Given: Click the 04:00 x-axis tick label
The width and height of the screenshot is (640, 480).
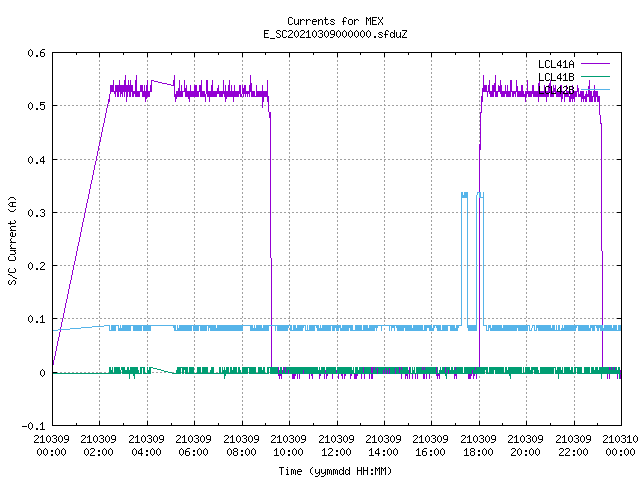Looking at the screenshot, I should tap(146, 452).
